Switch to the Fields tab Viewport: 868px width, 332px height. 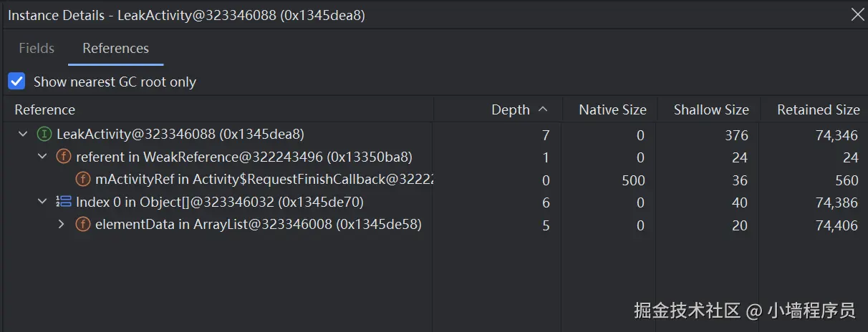[37, 49]
